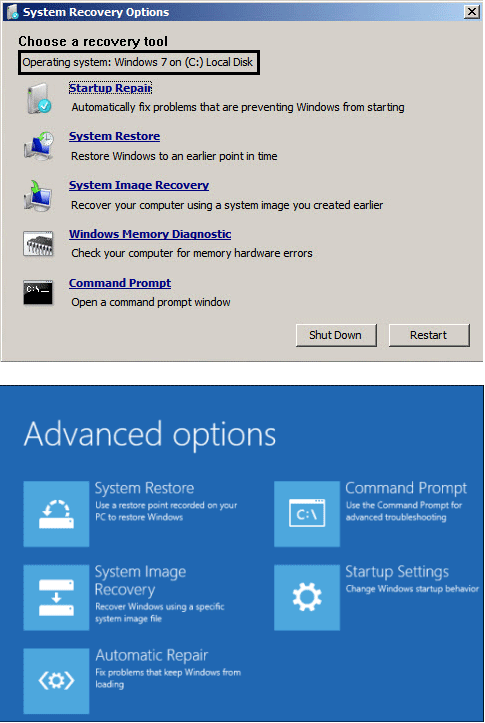Click System Image Recovery label in Advanced options
The height and width of the screenshot is (723, 485).
[x=141, y=581]
